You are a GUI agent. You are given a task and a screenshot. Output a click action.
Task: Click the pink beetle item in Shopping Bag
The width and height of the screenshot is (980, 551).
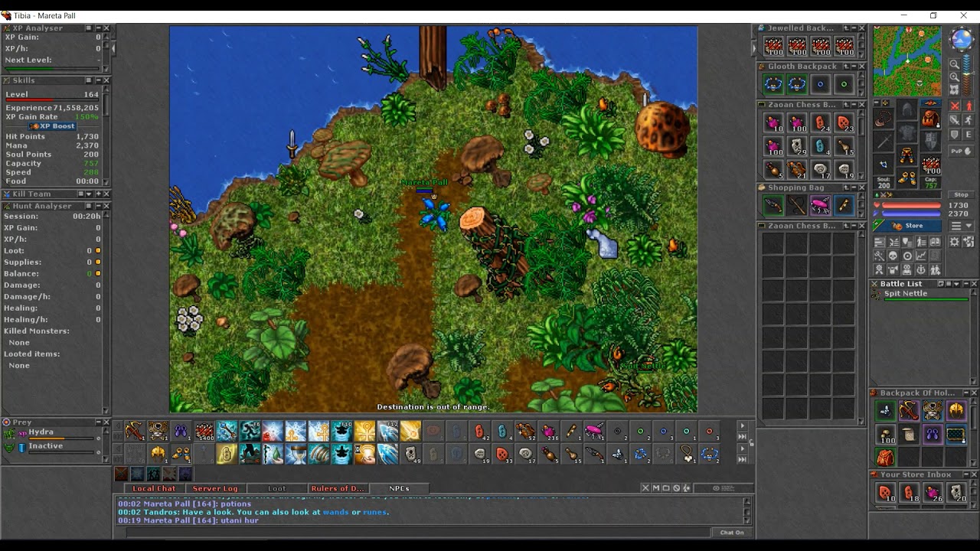tap(821, 204)
